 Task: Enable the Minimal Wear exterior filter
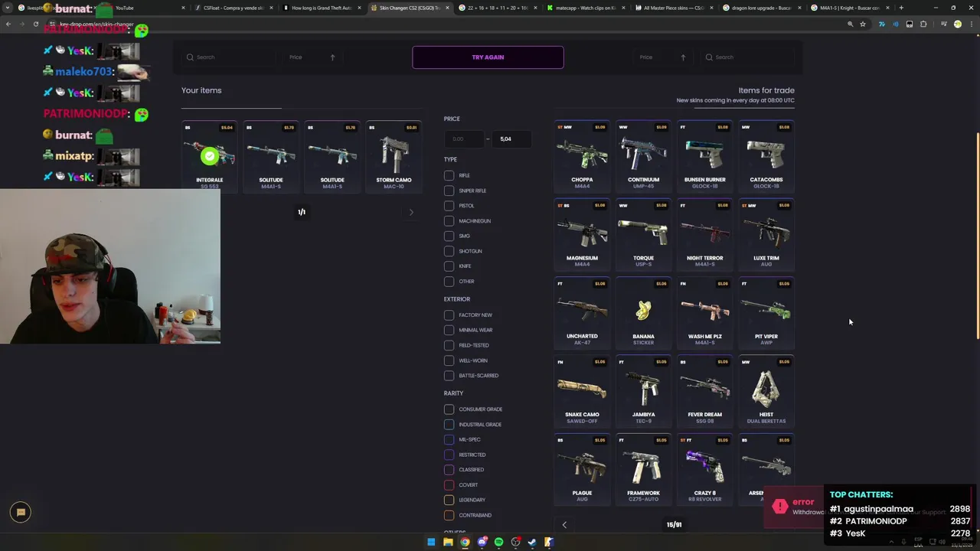[x=449, y=330]
